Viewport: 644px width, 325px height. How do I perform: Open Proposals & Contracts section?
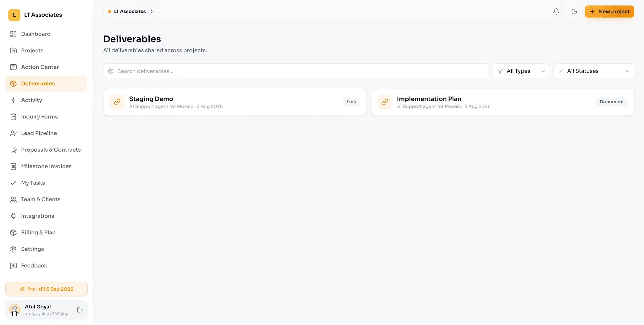[x=46, y=150]
